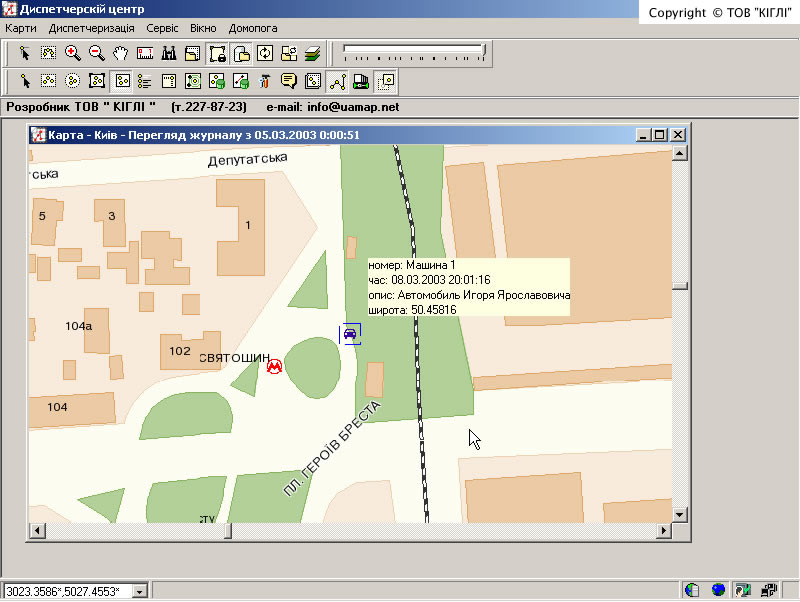Image resolution: width=800 pixels, height=602 pixels.
Task: Click the blue car marker on map
Action: [x=350, y=334]
